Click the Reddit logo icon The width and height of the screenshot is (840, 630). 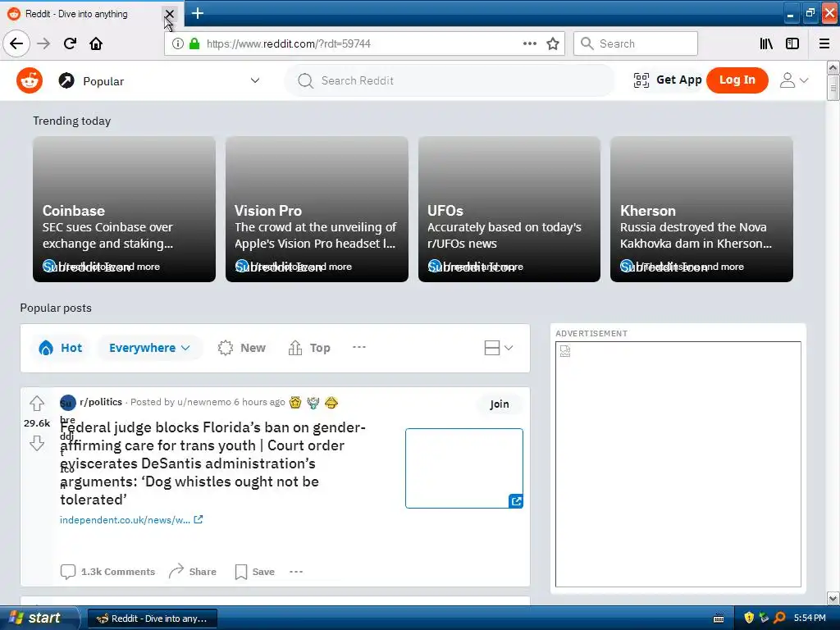29,81
